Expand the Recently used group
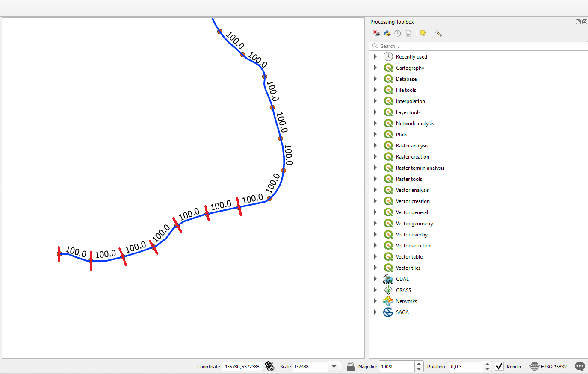The image size is (588, 374). [375, 56]
